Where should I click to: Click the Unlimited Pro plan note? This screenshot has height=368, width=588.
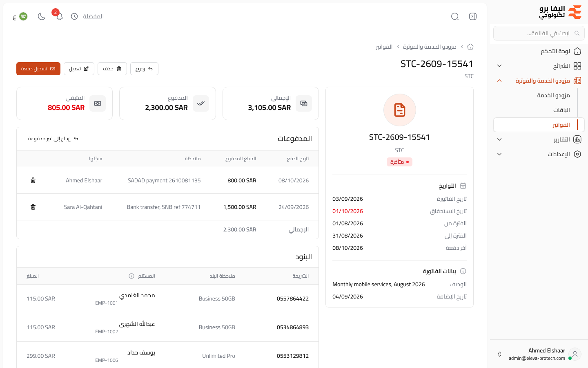(x=218, y=356)
